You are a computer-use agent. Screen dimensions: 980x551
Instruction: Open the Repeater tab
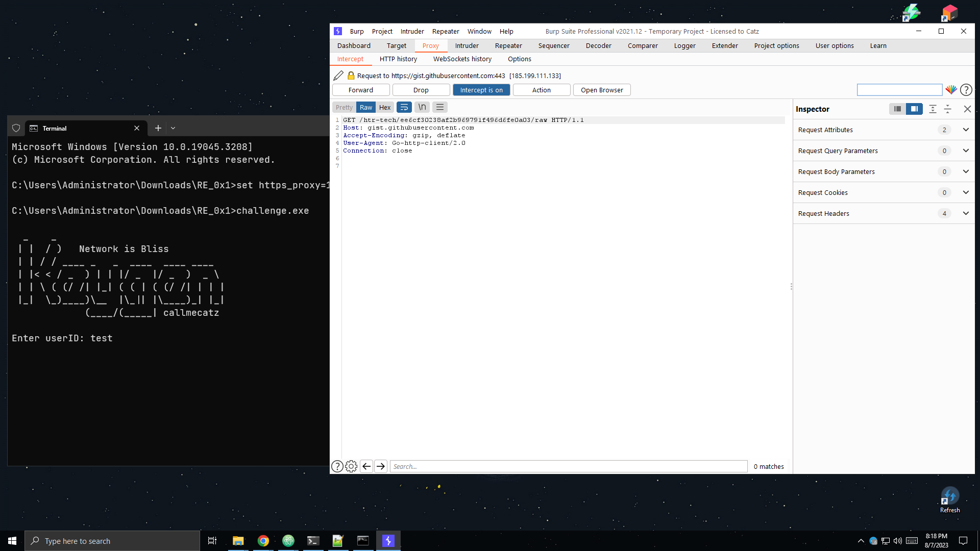click(x=508, y=45)
